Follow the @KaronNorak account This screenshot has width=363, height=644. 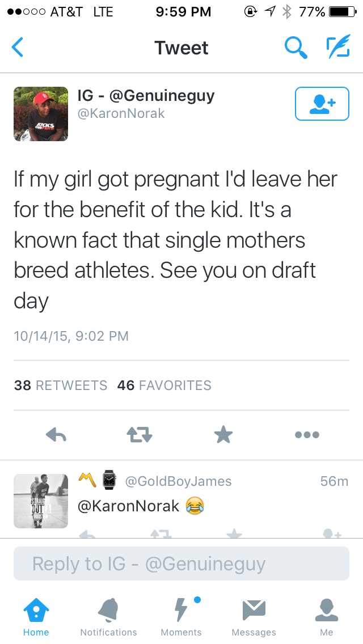(322, 104)
